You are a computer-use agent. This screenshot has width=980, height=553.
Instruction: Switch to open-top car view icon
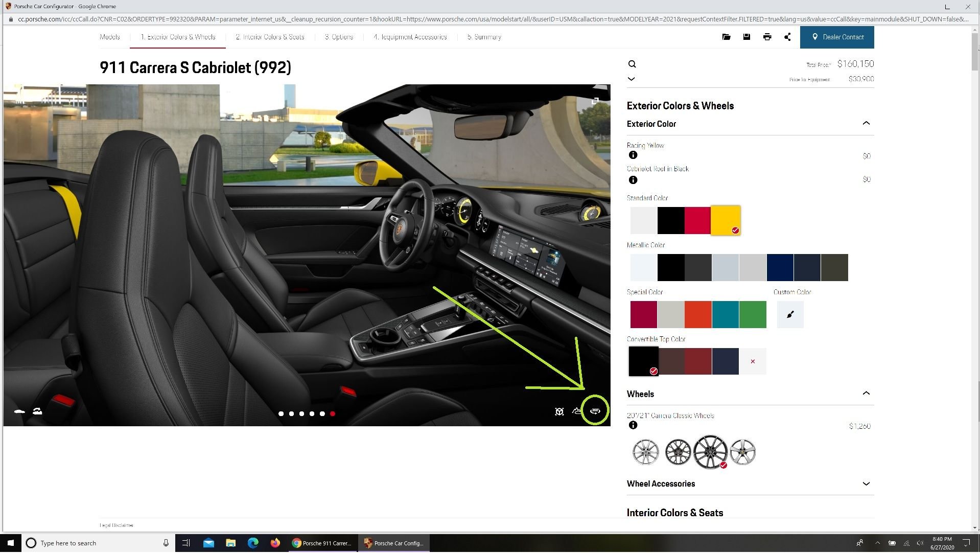click(37, 411)
